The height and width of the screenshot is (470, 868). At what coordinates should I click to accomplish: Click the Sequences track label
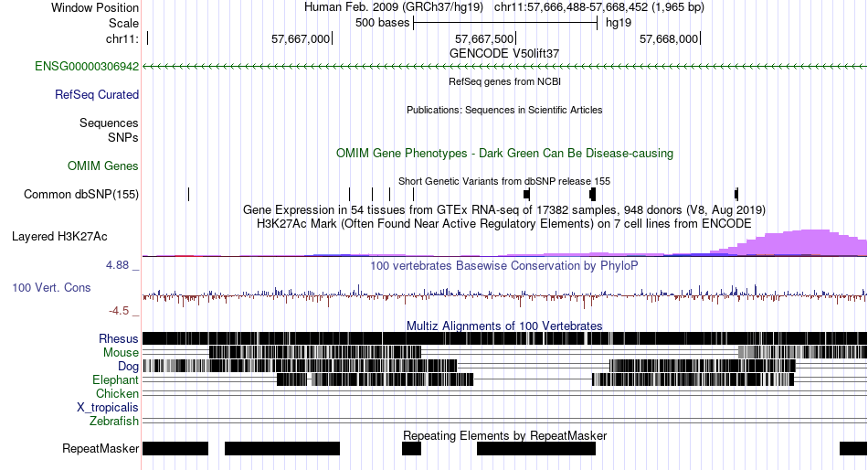click(109, 123)
